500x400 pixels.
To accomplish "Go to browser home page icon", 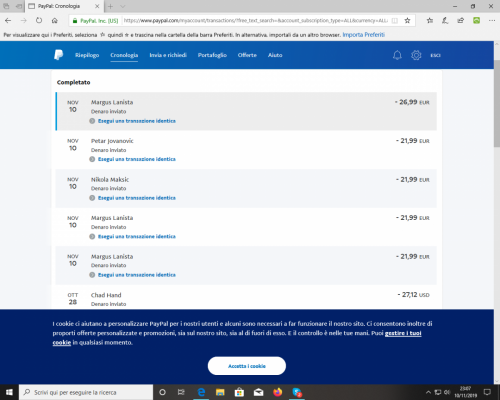I will (x=55, y=21).
